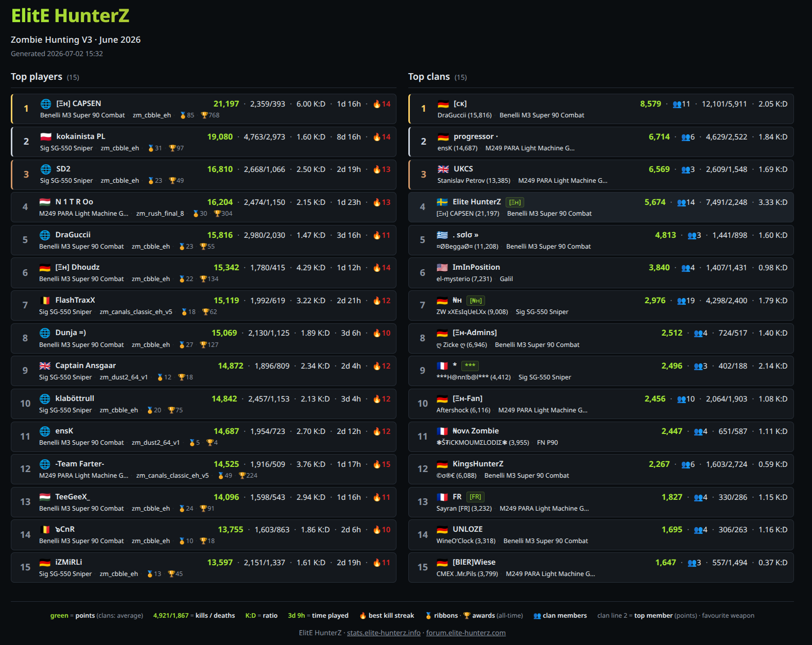Click the legend's best kill streak flame icon
812x645 pixels.
[x=363, y=616]
